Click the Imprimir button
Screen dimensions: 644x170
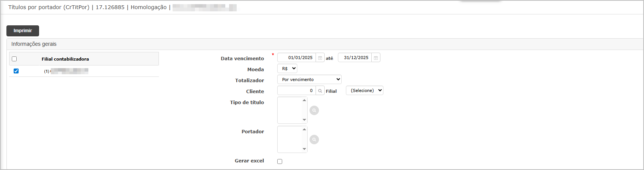(x=23, y=31)
